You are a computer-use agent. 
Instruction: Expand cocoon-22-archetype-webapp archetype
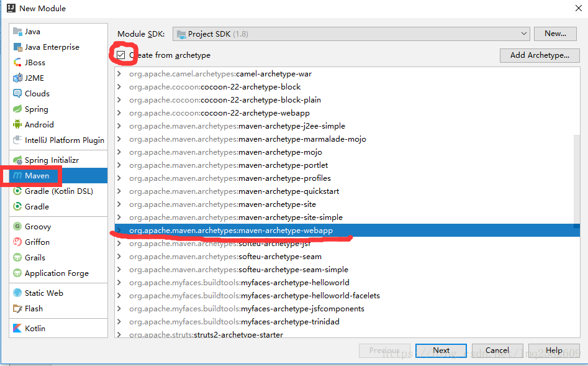pos(119,112)
